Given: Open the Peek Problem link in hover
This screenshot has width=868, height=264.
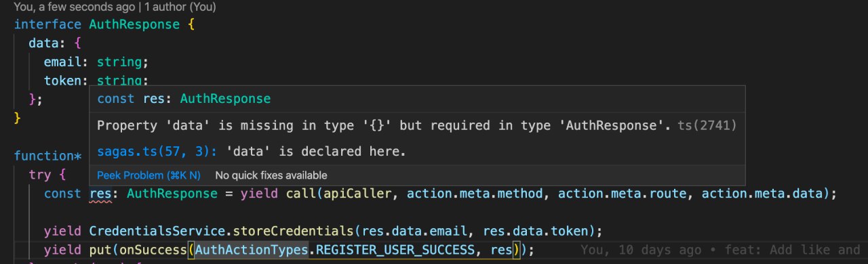Looking at the screenshot, I should pos(149,175).
